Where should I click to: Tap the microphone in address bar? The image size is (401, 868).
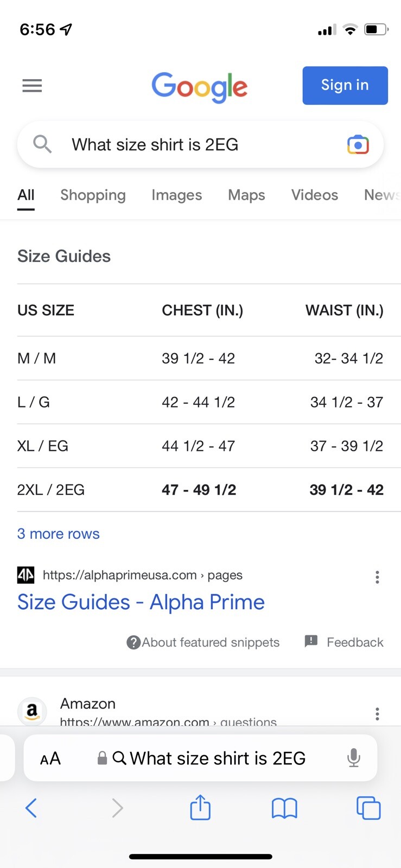353,758
